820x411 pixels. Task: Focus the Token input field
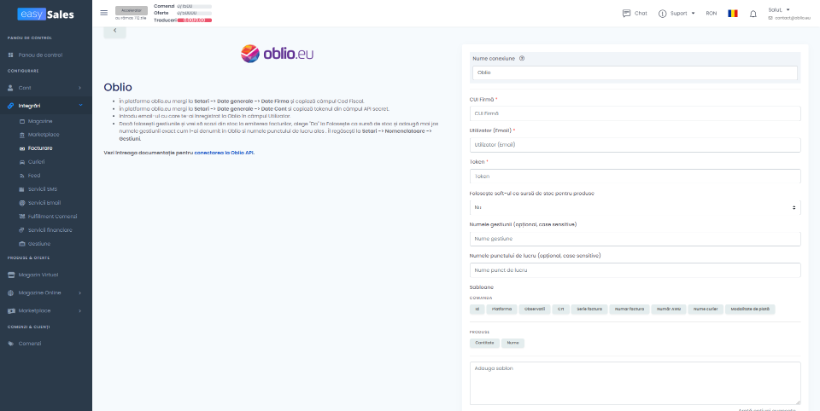coord(635,176)
